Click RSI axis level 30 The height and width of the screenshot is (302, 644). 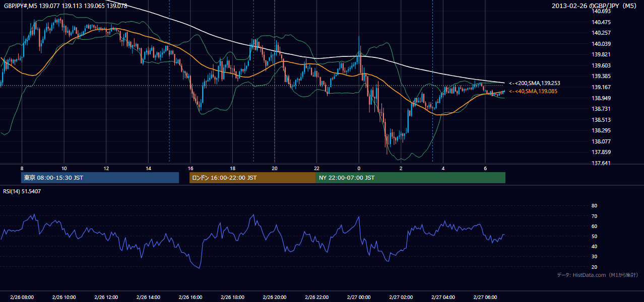594,256
